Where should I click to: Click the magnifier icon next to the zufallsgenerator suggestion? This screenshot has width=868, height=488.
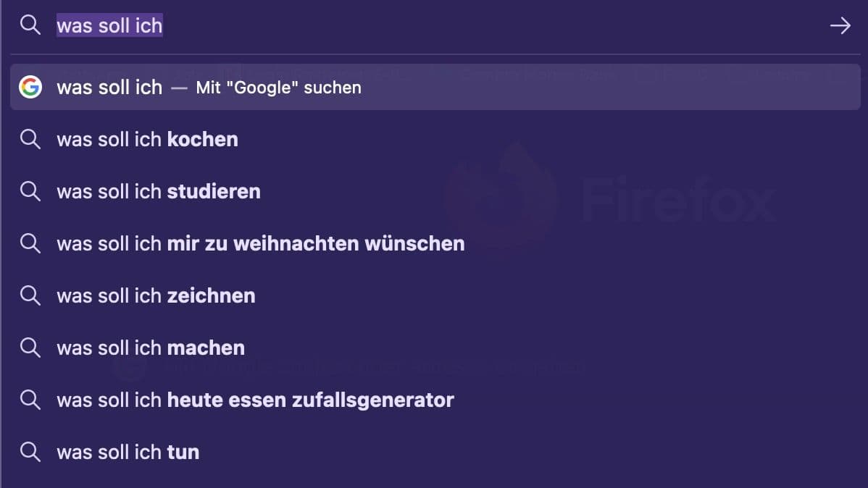click(30, 400)
